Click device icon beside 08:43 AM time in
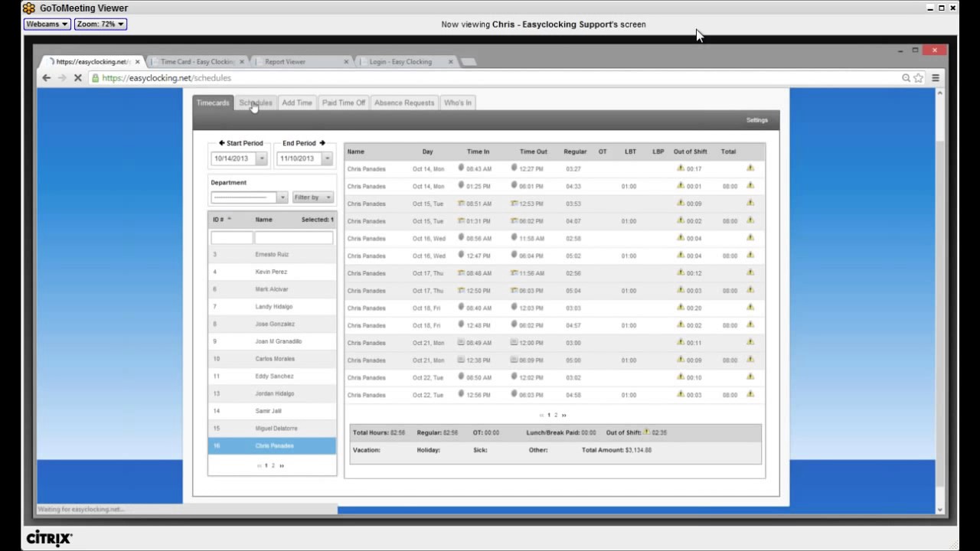This screenshot has width=980, height=551. [461, 168]
